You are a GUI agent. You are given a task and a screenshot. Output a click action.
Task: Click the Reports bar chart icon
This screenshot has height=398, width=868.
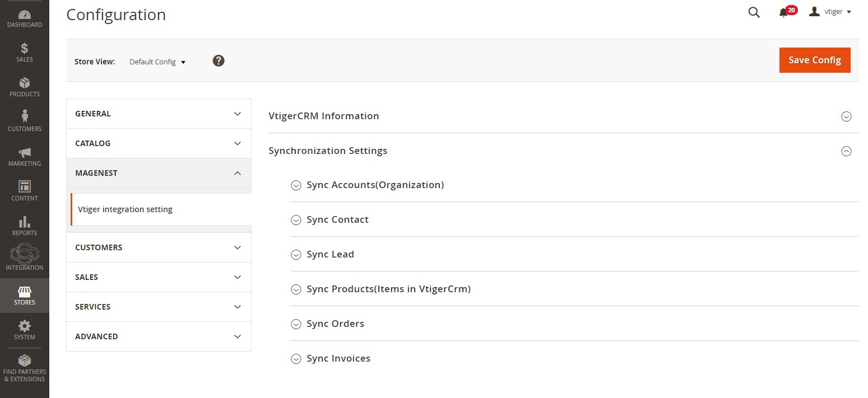24,222
